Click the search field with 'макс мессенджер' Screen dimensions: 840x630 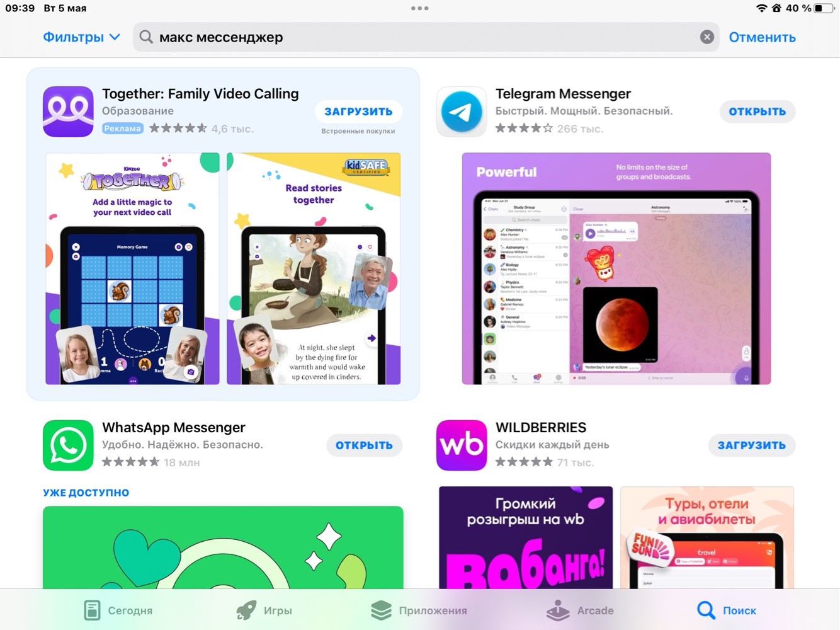pyautogui.click(x=426, y=37)
